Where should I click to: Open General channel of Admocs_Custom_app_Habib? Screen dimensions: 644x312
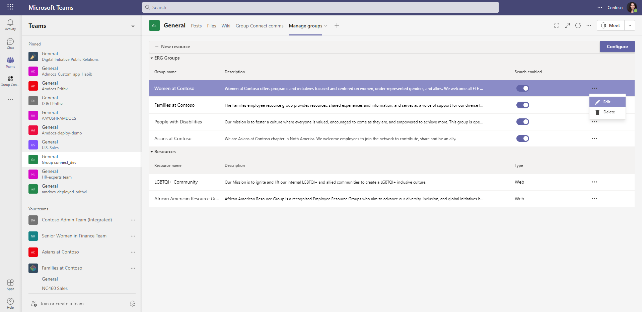[82, 71]
